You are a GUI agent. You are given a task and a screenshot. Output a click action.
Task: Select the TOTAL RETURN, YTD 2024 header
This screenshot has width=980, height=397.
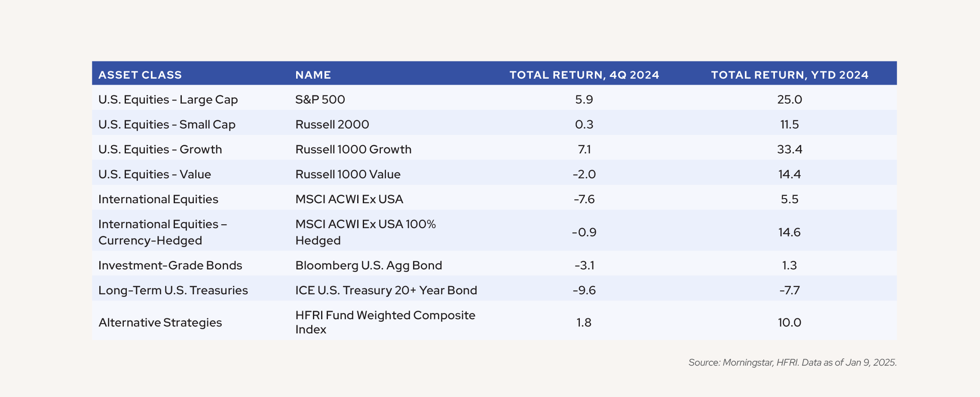pos(790,75)
